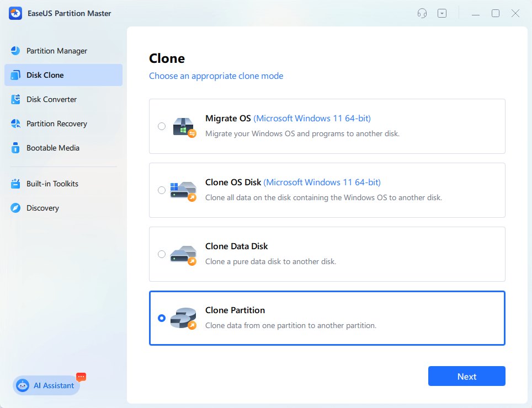The height and width of the screenshot is (408, 532).
Task: Click the Clone Partition disk icon
Action: pos(183,319)
